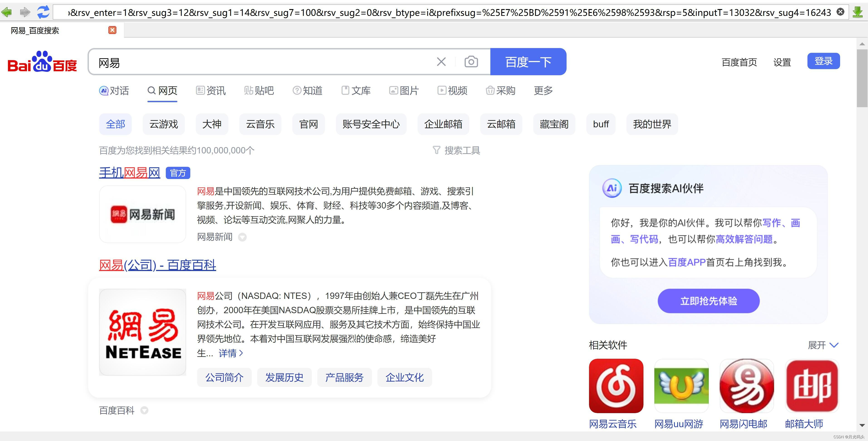This screenshot has width=868, height=441.
Task: Expand the 更多 search categories
Action: point(543,91)
